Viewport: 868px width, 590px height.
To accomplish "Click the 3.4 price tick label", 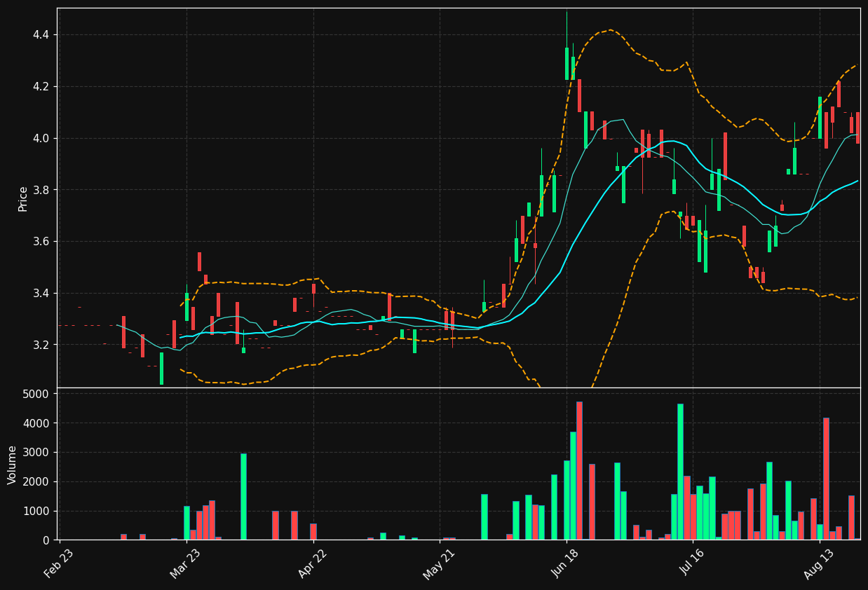I will click(x=41, y=293).
